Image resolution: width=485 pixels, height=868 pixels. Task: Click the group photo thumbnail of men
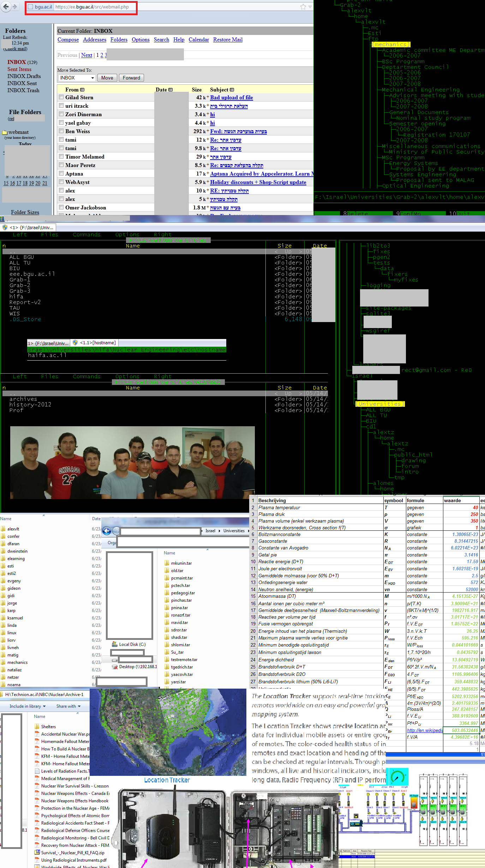pyautogui.click(x=132, y=462)
